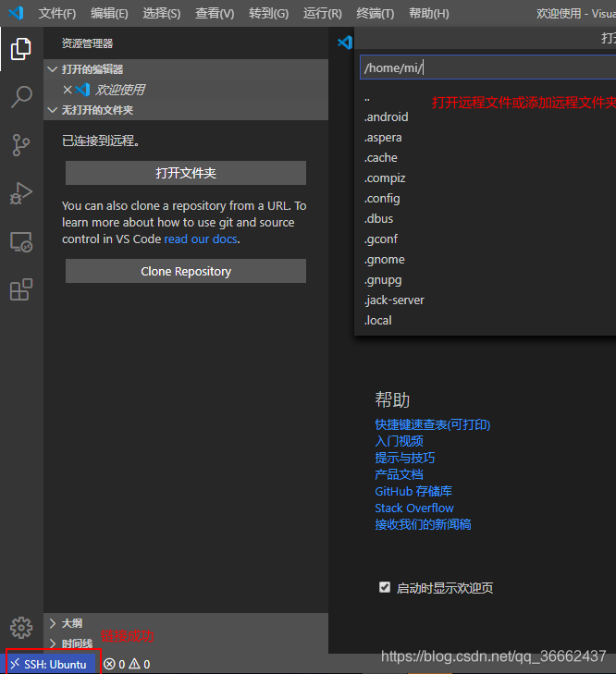Viewport: 616px width, 674px height.
Task: Select the .config folder entry
Action: 486,199
